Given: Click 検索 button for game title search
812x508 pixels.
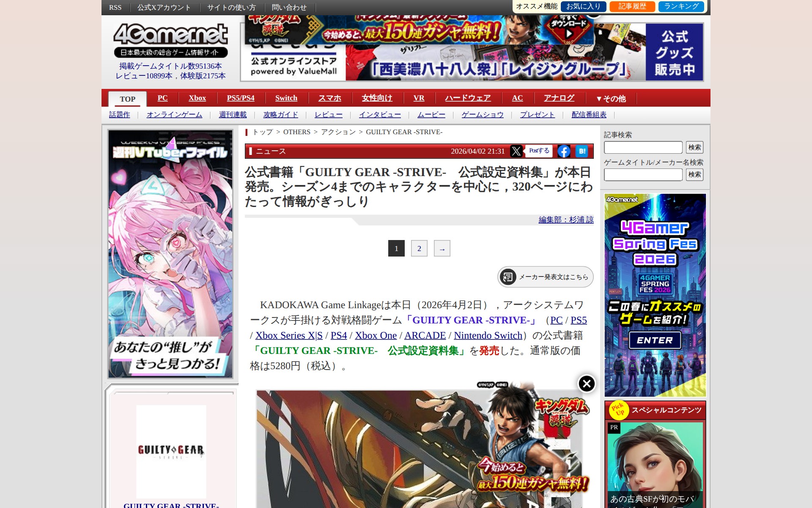Looking at the screenshot, I should [694, 174].
